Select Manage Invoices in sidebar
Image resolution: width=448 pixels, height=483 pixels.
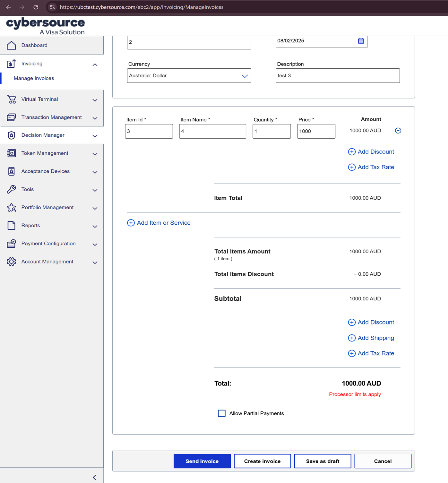tap(34, 78)
